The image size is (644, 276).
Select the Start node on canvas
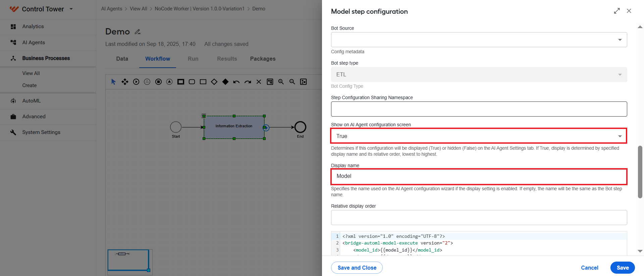(x=176, y=127)
